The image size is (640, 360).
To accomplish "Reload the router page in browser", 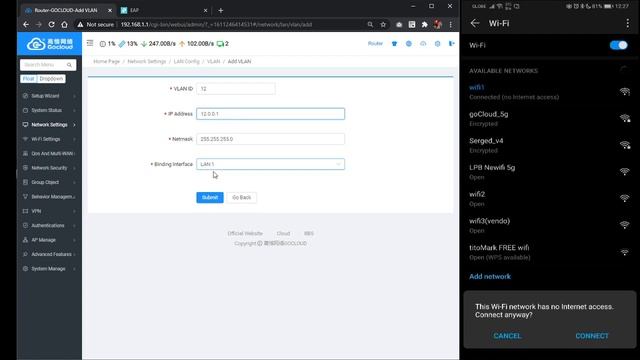I will click(51, 24).
